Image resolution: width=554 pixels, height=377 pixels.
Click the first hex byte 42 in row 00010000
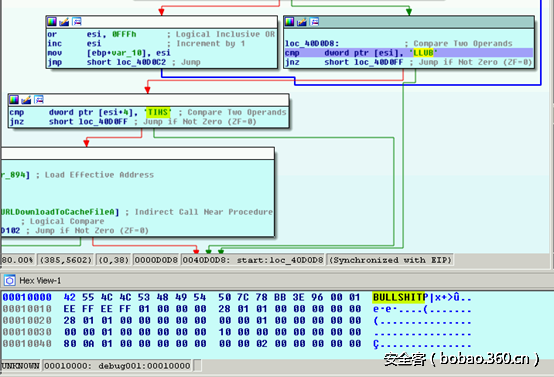[70, 298]
